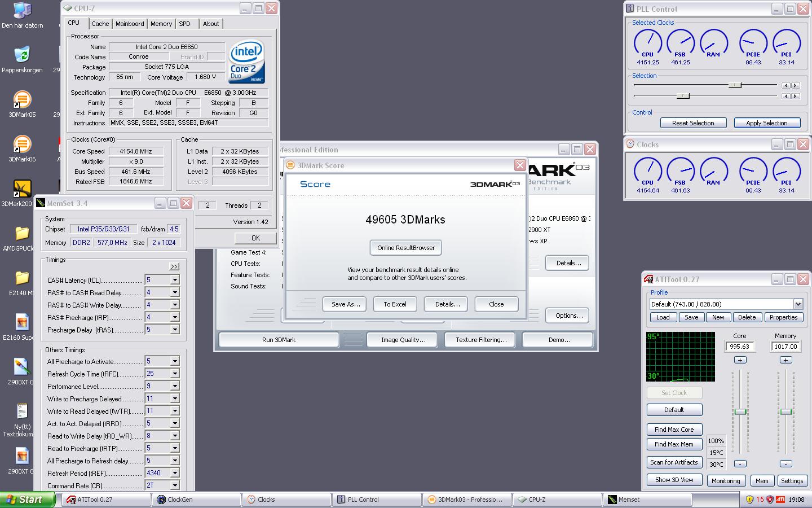Viewport: 812px width, 508px height.
Task: Click ATITool Memory clock value field
Action: [x=785, y=347]
